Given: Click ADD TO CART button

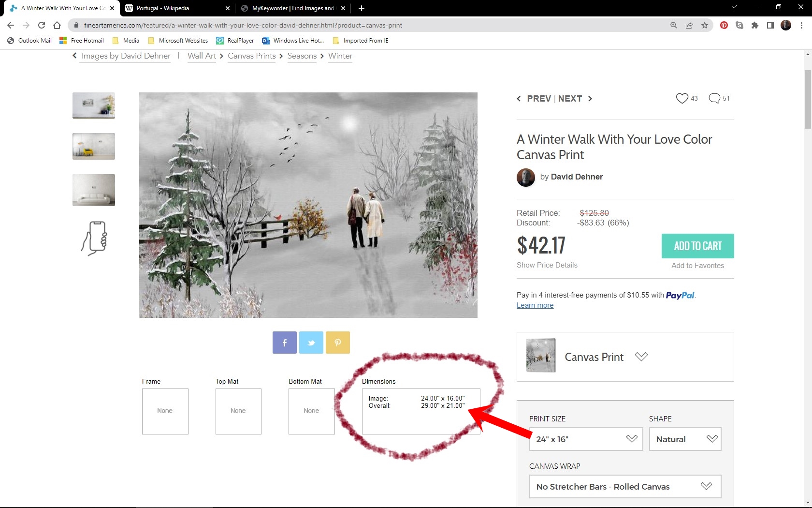Looking at the screenshot, I should 697,246.
